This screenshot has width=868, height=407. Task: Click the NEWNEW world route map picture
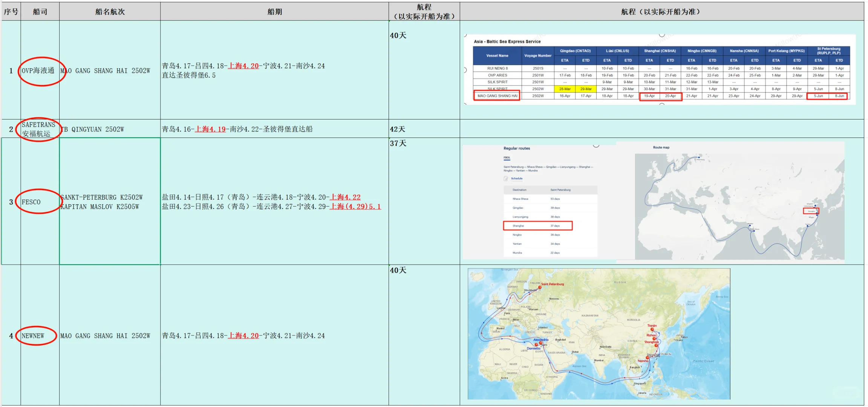(599, 334)
